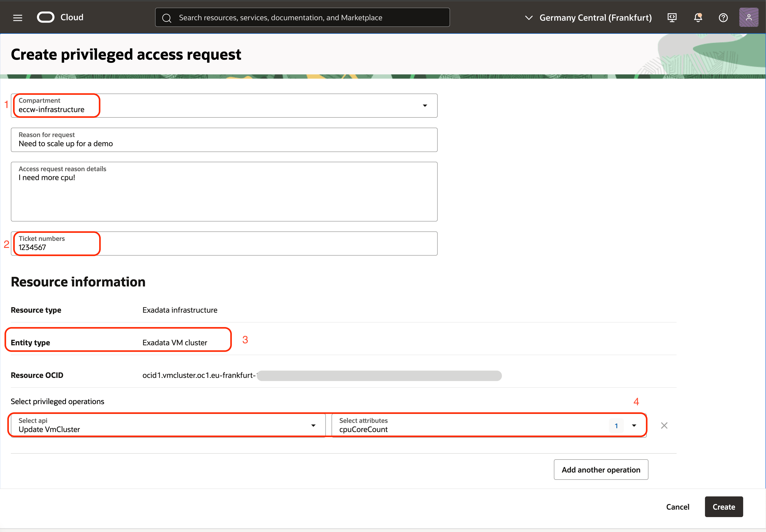766x532 pixels.
Task: Click the Cancel button
Action: (x=678, y=507)
